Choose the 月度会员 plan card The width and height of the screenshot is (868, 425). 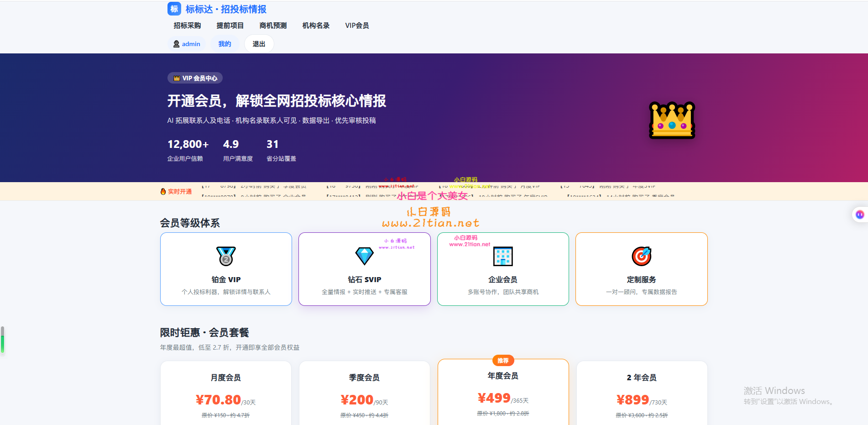[x=226, y=393]
